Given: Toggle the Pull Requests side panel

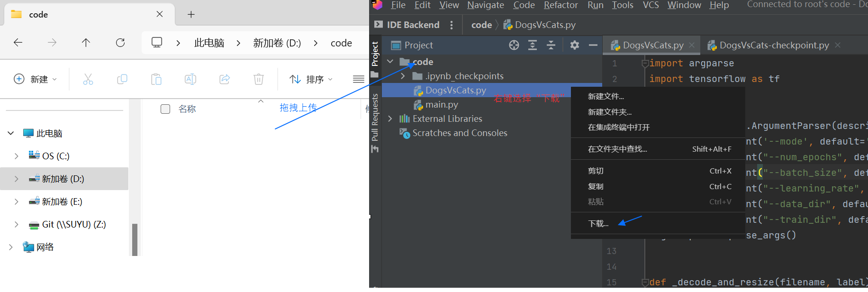Looking at the screenshot, I should point(375,118).
